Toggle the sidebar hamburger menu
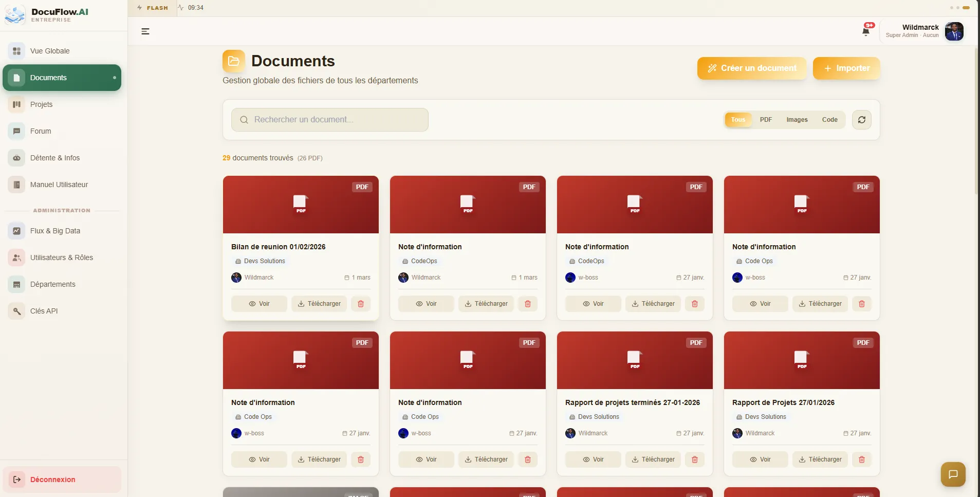Viewport: 980px width, 497px height. [x=145, y=31]
